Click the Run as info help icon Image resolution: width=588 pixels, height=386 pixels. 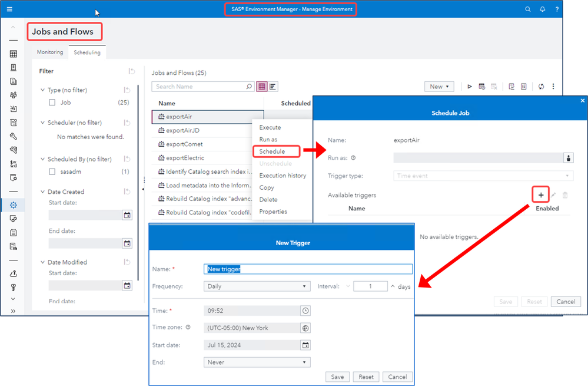(x=353, y=158)
